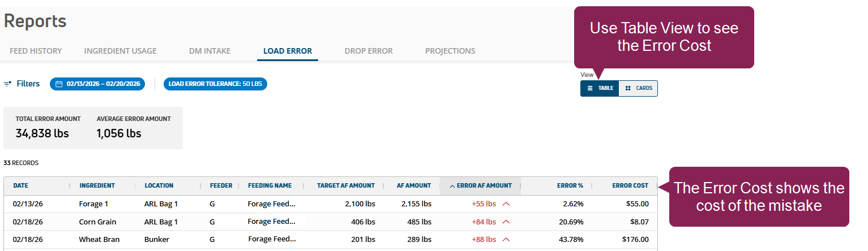This screenshot has width=868, height=251.
Task: Select the Wheat Bran row
Action: 99,240
